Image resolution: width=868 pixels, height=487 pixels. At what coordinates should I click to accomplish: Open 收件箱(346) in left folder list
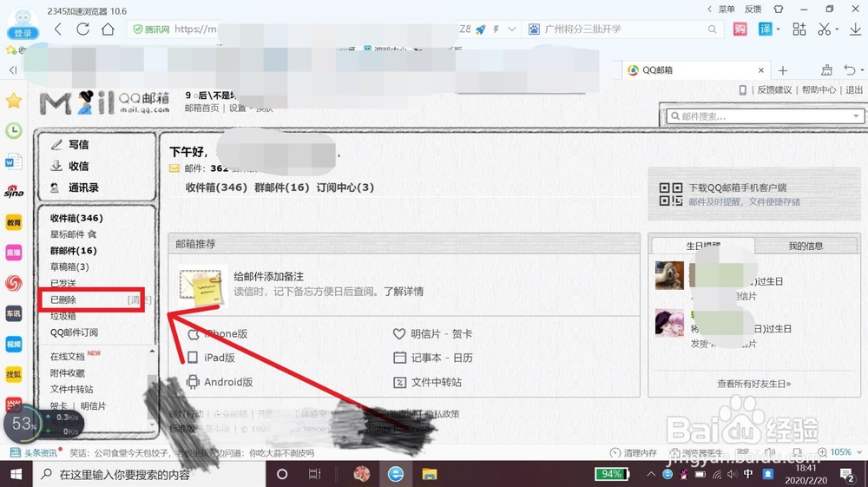pyautogui.click(x=76, y=218)
